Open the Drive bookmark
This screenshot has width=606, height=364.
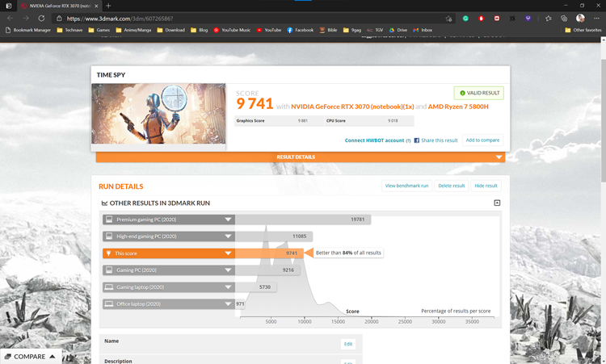pyautogui.click(x=398, y=30)
